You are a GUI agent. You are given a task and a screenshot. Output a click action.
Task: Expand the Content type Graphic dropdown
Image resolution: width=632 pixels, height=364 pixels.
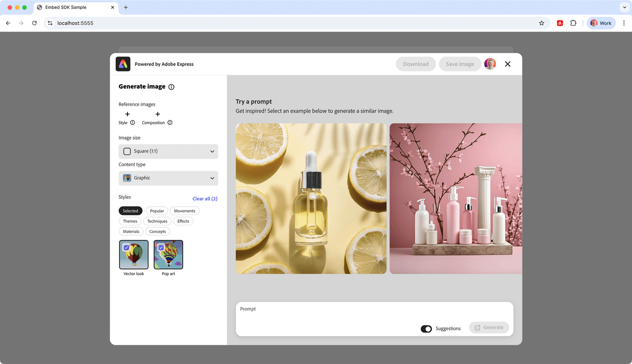click(168, 178)
